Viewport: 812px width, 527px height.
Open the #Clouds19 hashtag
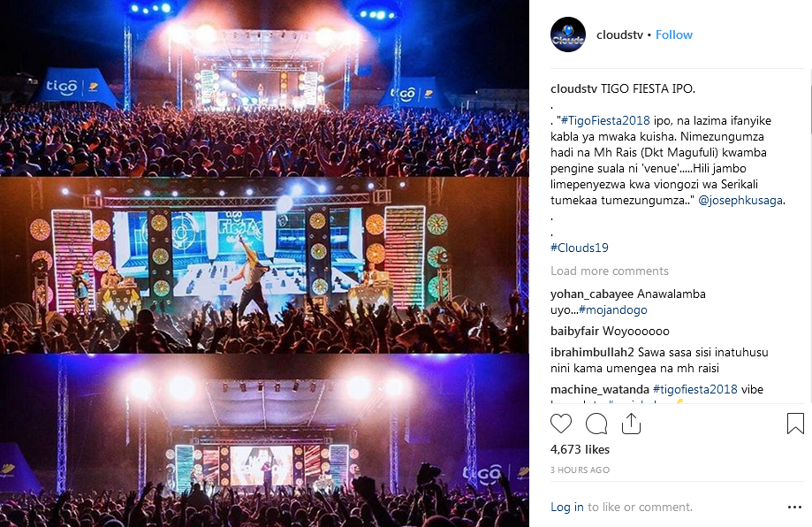pos(579,248)
